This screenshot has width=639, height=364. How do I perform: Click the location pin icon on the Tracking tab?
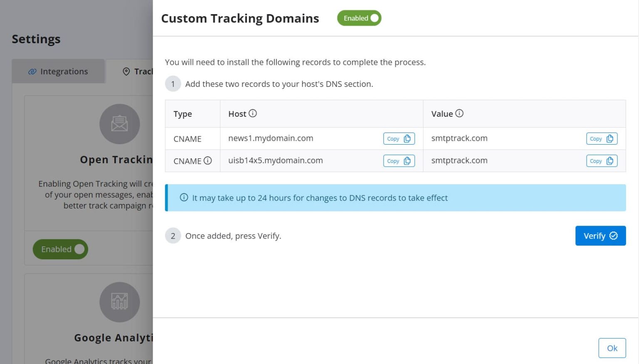126,71
